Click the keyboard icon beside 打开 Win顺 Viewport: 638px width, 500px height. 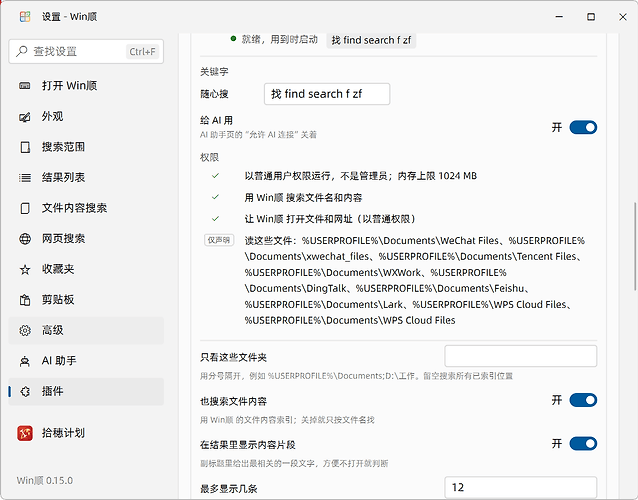(x=25, y=85)
